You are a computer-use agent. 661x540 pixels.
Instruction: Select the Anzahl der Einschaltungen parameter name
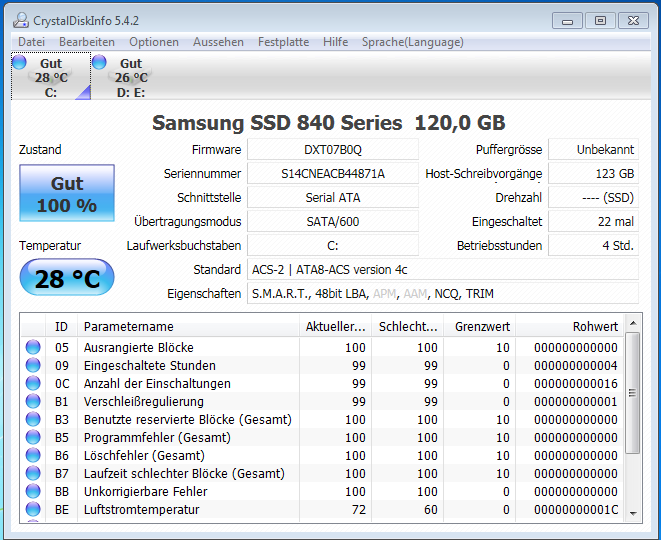[157, 384]
